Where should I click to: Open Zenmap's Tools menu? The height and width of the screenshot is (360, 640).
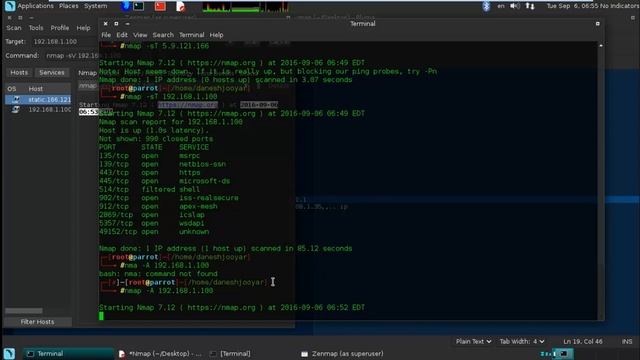36,28
